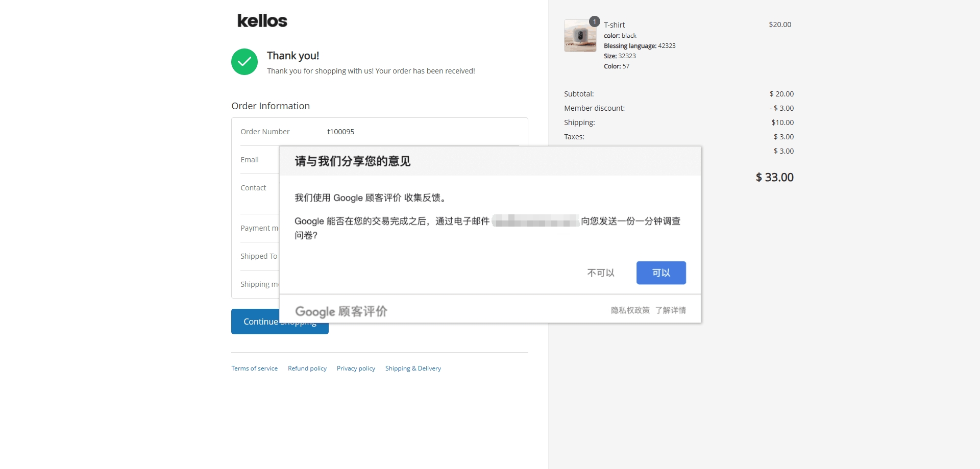Click the Shipped To row label

(259, 256)
